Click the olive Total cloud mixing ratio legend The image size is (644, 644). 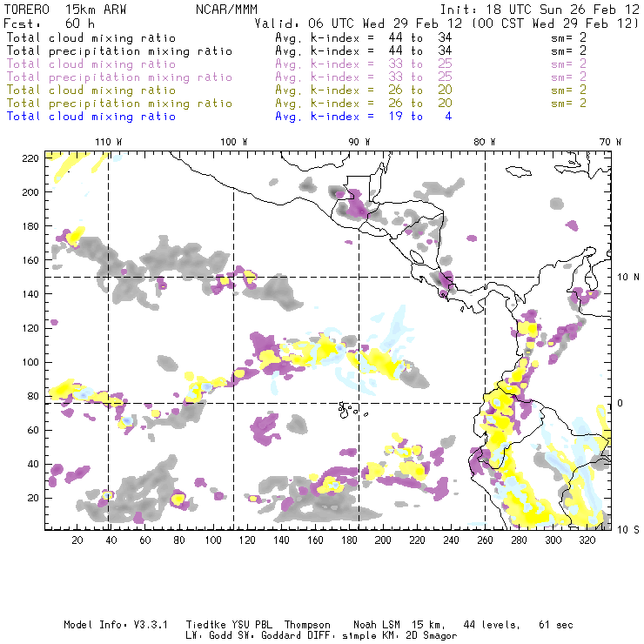(x=91, y=91)
